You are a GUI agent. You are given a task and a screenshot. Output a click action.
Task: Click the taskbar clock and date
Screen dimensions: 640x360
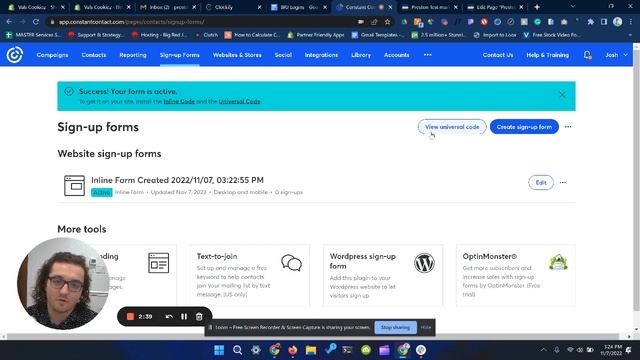click(x=611, y=350)
